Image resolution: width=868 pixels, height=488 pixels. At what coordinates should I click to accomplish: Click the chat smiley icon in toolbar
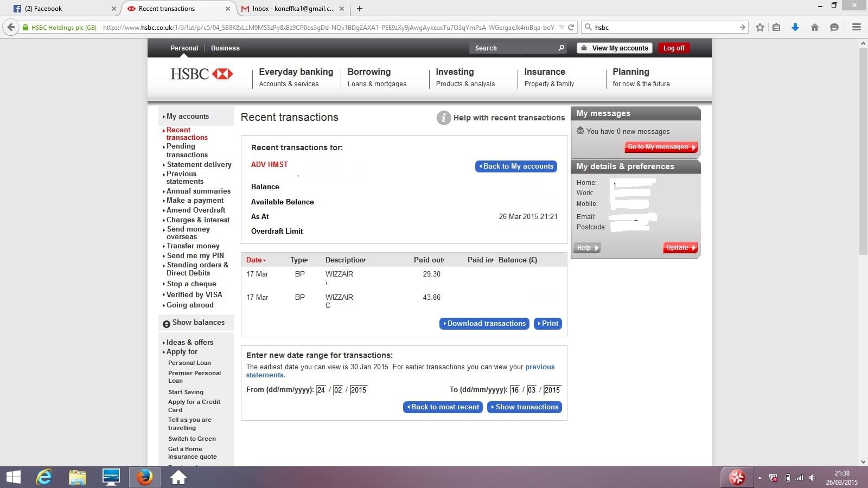[834, 27]
